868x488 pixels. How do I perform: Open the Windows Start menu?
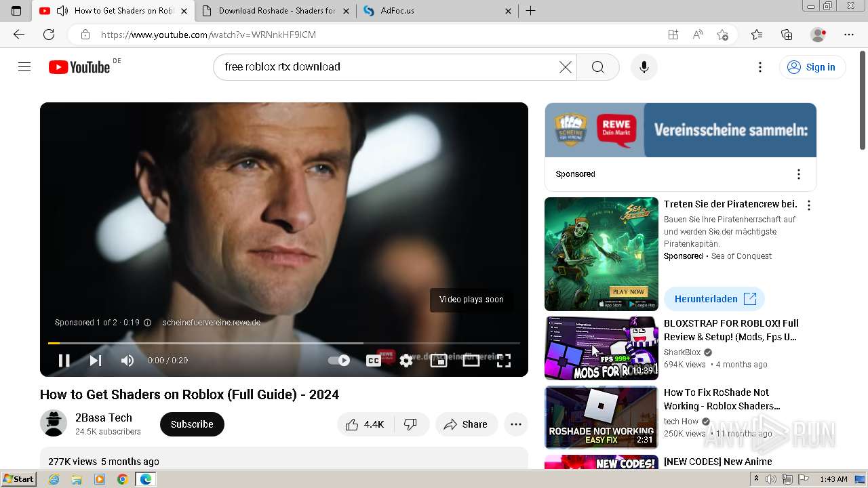click(x=18, y=479)
